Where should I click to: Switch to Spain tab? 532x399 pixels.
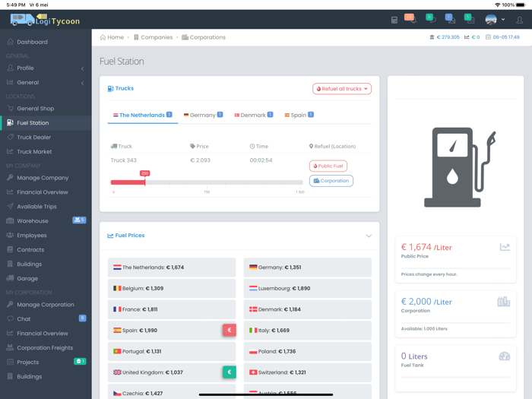coord(299,115)
